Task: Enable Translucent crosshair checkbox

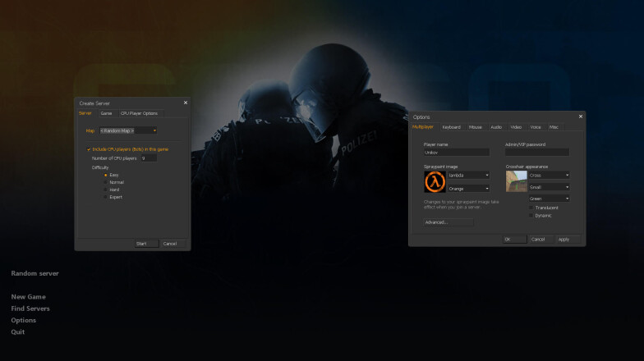Action: (531, 208)
